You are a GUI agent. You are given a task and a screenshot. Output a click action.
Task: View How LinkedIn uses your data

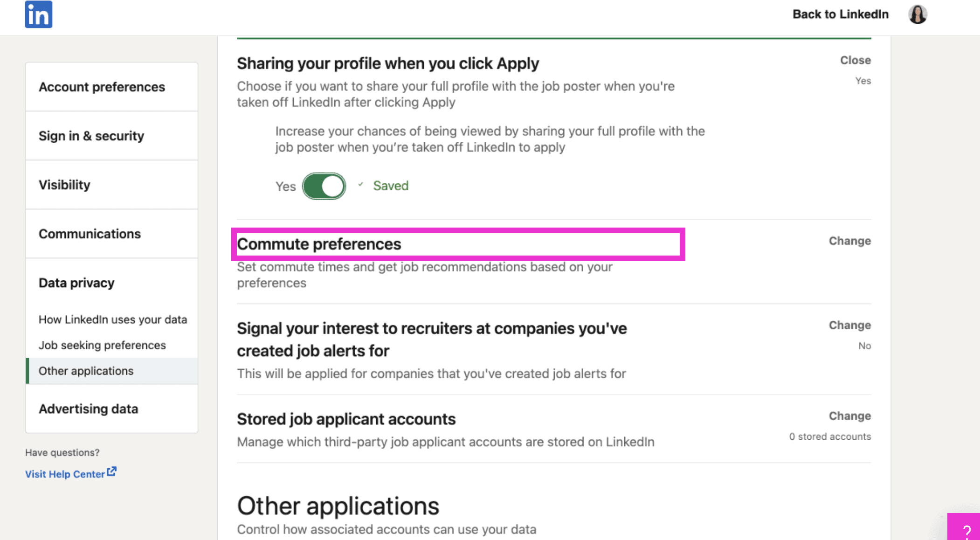pos(113,319)
